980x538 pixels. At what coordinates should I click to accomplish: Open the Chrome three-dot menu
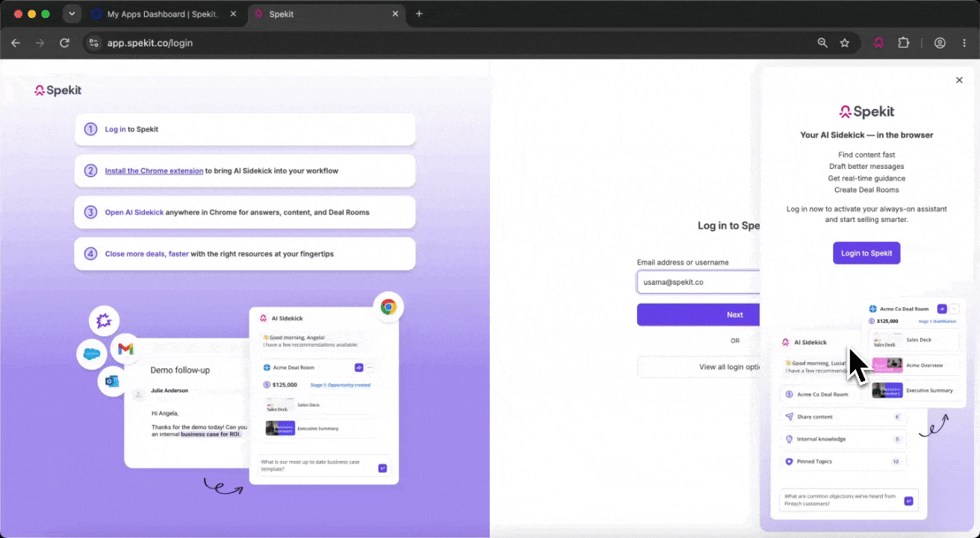point(963,43)
